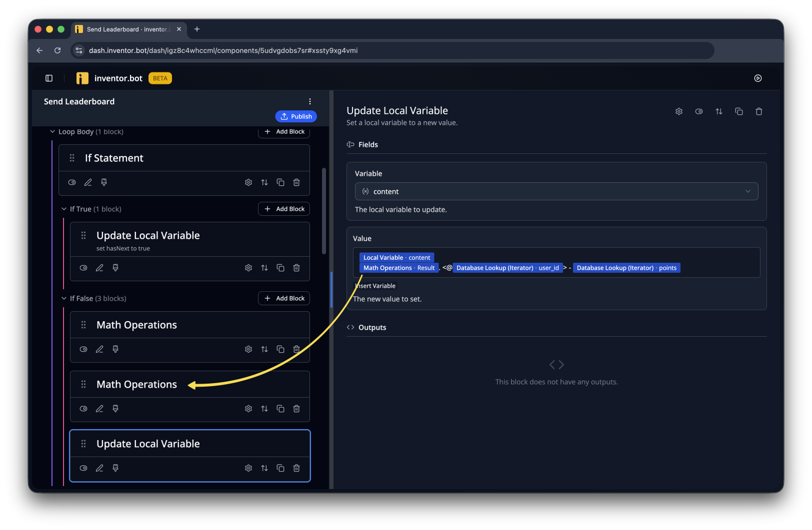The image size is (812, 530).
Task: Toggle eye icon on If Statement block
Action: (72, 182)
